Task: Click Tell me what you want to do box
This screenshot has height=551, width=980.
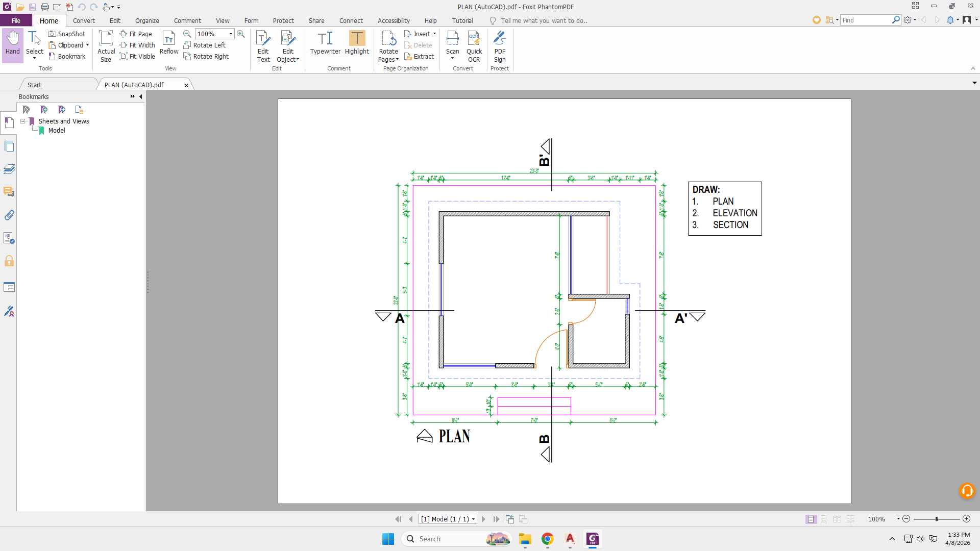Action: pyautogui.click(x=544, y=21)
